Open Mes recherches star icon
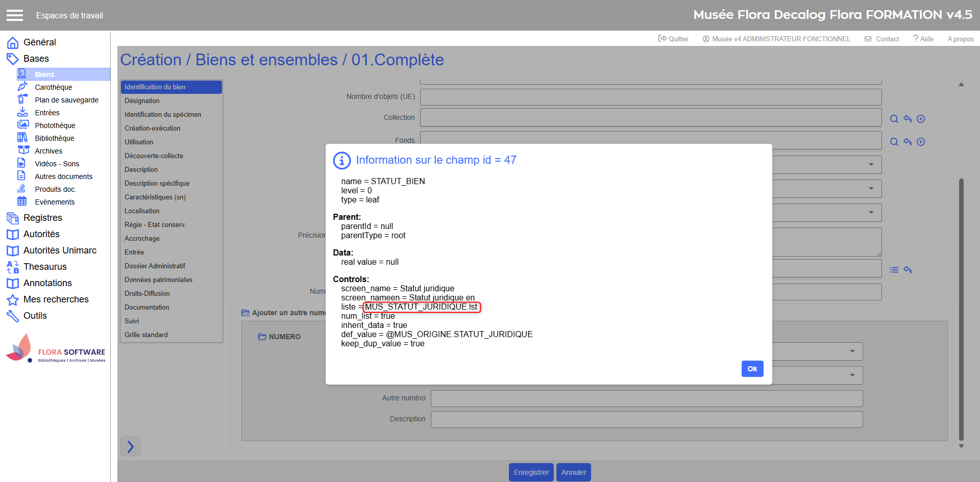980x482 pixels. [x=13, y=300]
